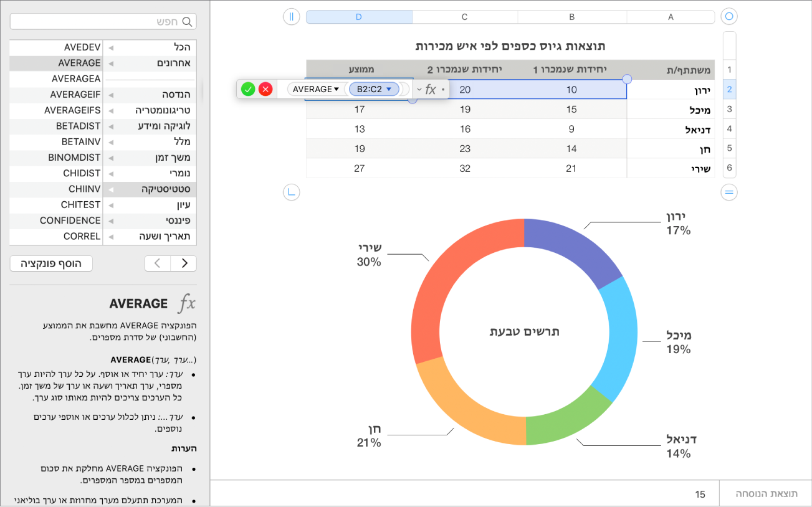This screenshot has width=812, height=507.
Task: Go back in the function browser
Action: pos(158,263)
